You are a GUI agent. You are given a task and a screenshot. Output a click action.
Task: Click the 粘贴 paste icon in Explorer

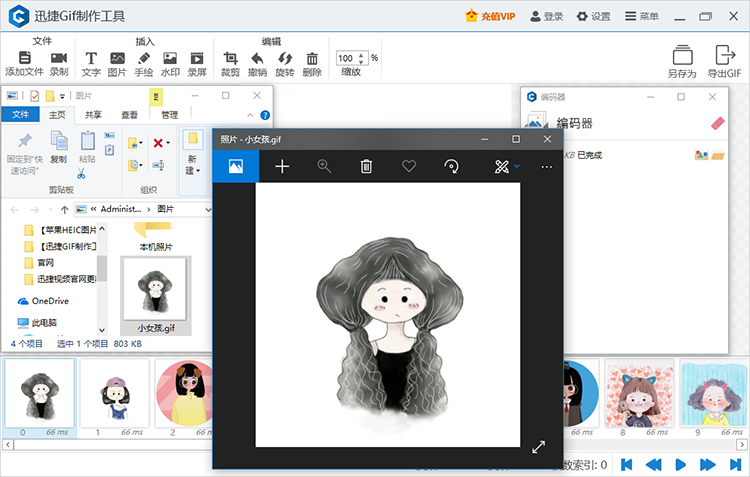87,141
